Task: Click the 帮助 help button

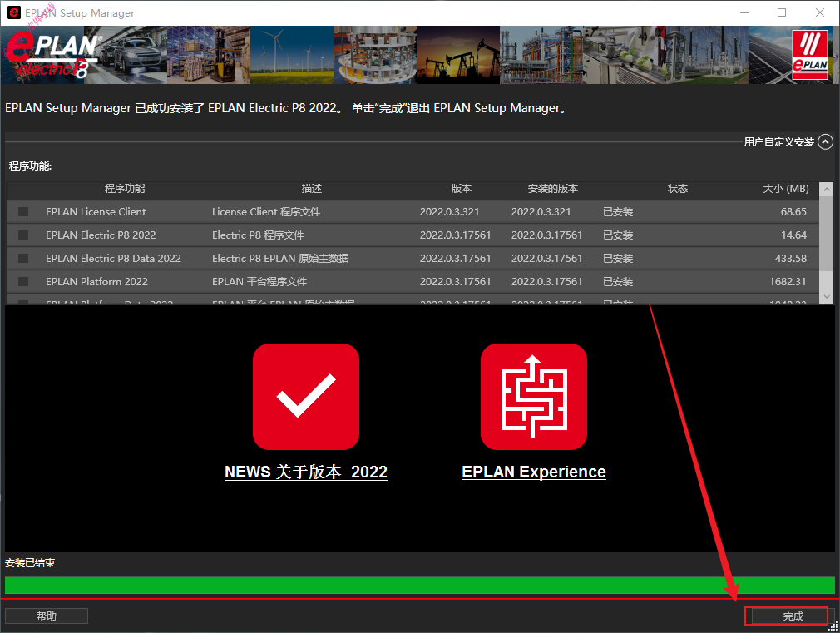Action: pyautogui.click(x=46, y=616)
